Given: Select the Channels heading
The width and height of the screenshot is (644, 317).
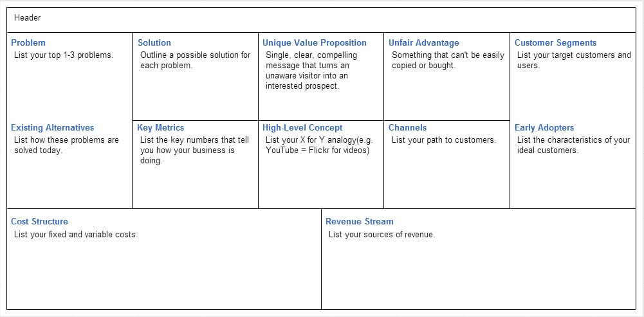Looking at the screenshot, I should pyautogui.click(x=407, y=127).
